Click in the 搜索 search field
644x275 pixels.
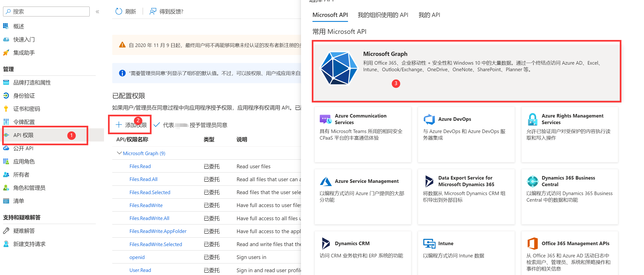46,12
